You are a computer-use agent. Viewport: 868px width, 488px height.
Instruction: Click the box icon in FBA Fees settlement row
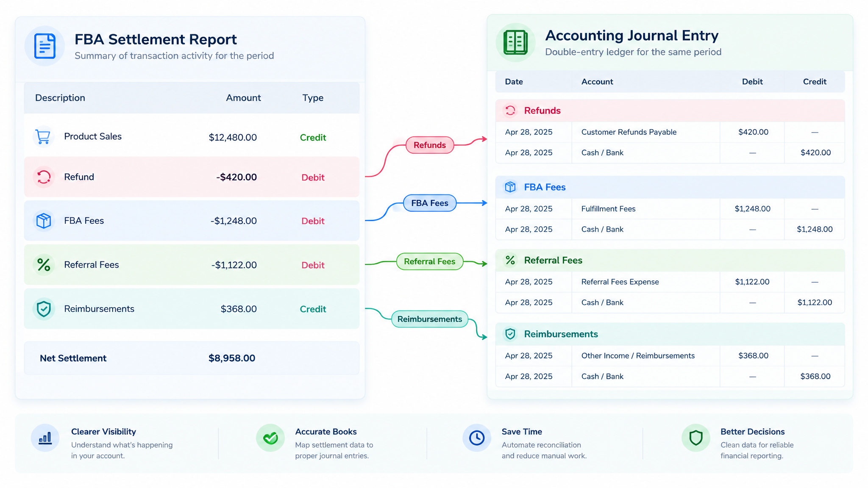click(x=44, y=221)
